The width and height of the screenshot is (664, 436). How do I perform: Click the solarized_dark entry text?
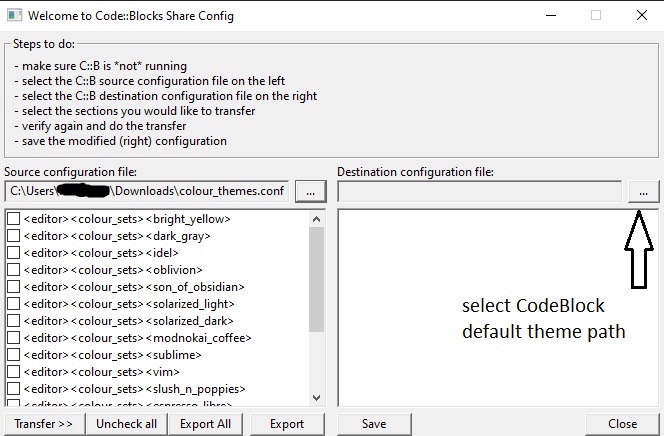click(x=129, y=321)
